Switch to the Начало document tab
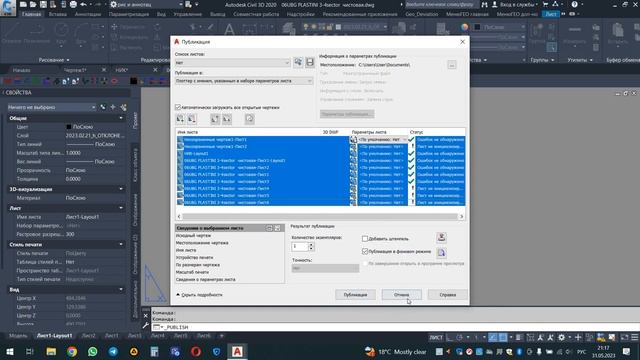The width and height of the screenshot is (640, 360). tap(22, 70)
